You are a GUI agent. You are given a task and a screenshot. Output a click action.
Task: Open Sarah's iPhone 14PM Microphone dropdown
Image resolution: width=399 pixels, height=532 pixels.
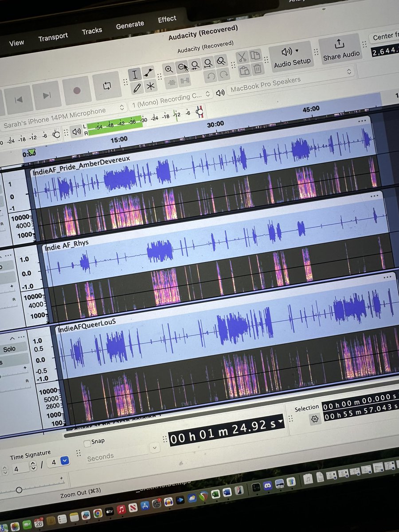click(x=63, y=117)
